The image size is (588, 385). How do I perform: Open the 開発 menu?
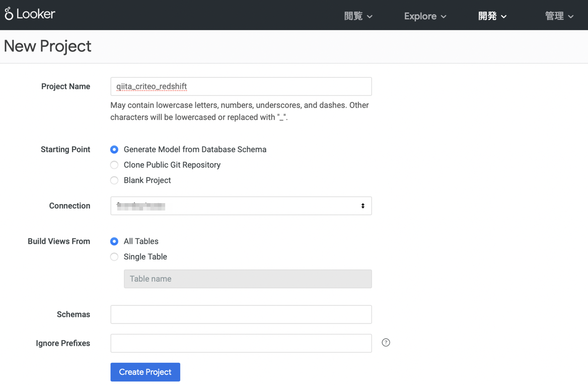tap(492, 16)
